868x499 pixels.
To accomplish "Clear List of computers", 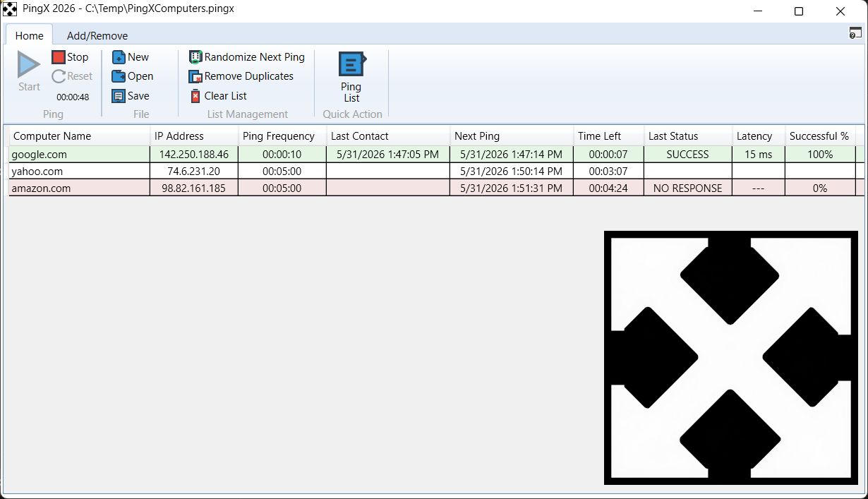I will (218, 96).
